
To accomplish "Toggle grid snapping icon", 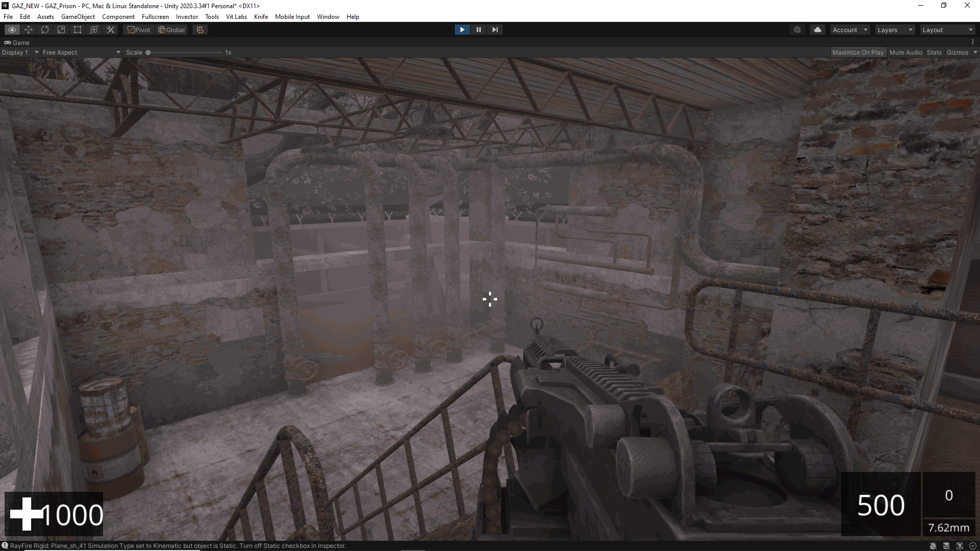I will [200, 30].
